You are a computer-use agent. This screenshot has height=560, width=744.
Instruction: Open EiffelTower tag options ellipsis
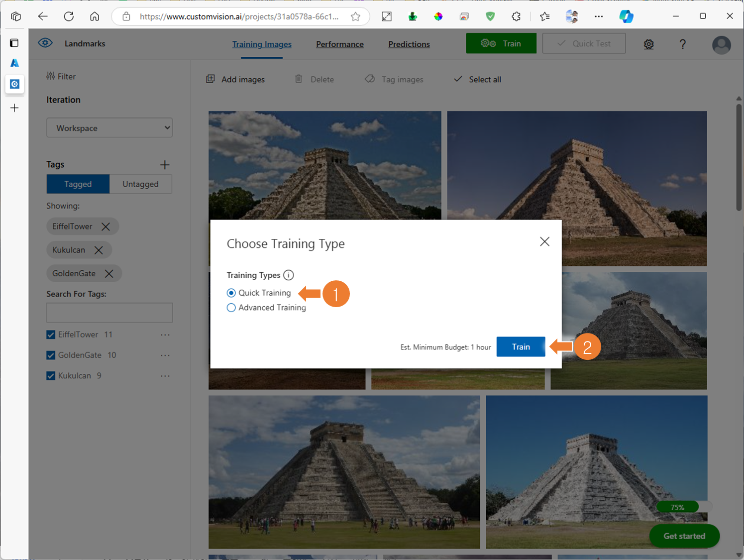[165, 335]
